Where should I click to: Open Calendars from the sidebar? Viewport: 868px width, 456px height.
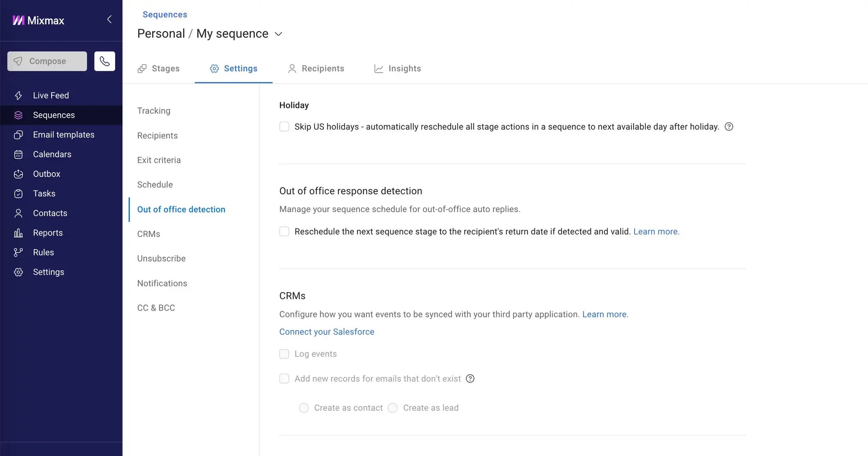point(61,154)
